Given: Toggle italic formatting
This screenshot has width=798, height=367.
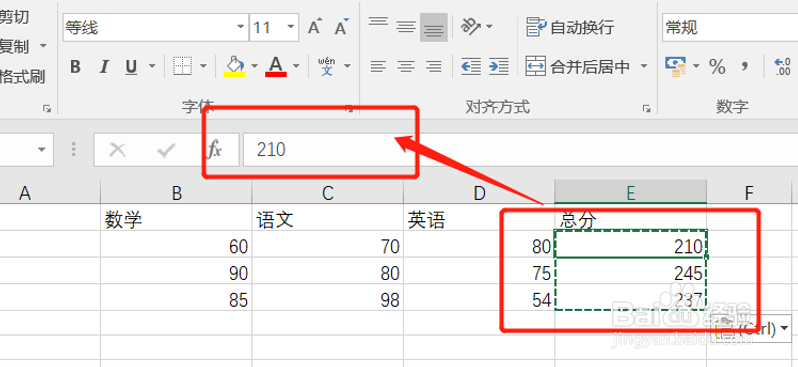Looking at the screenshot, I should click(x=104, y=67).
